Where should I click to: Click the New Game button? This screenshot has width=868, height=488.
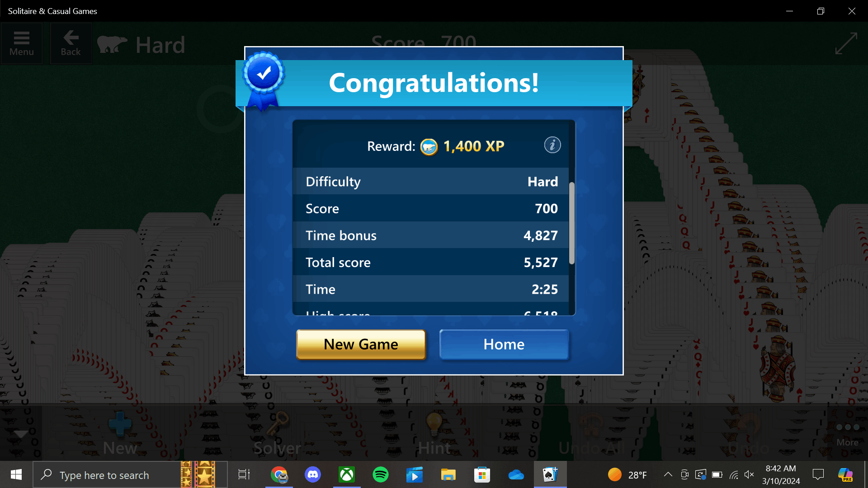[x=361, y=344]
